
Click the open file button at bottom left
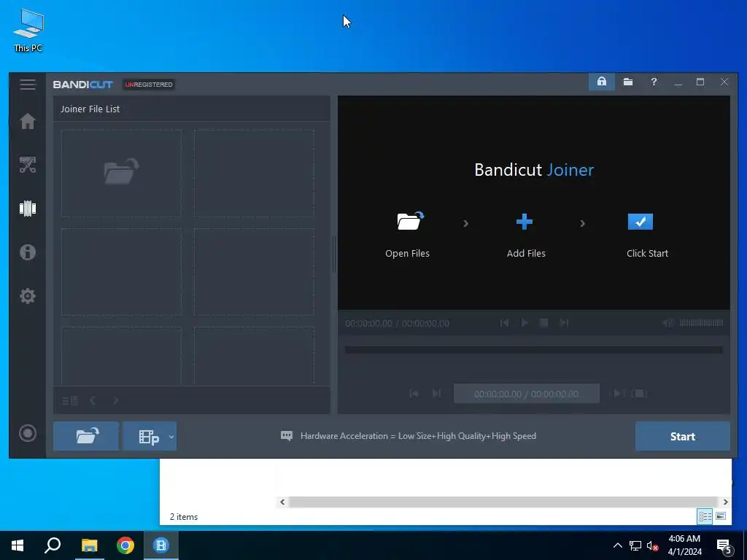(86, 436)
